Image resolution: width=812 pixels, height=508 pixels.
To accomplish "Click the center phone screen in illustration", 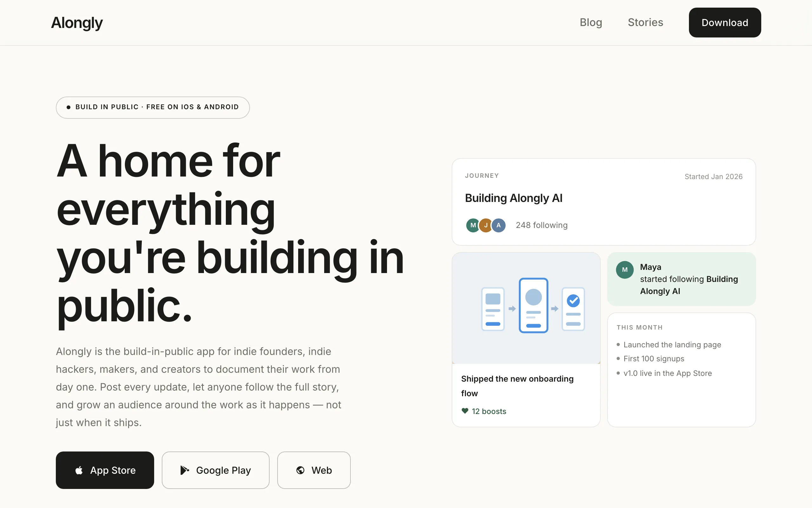I will click(534, 305).
